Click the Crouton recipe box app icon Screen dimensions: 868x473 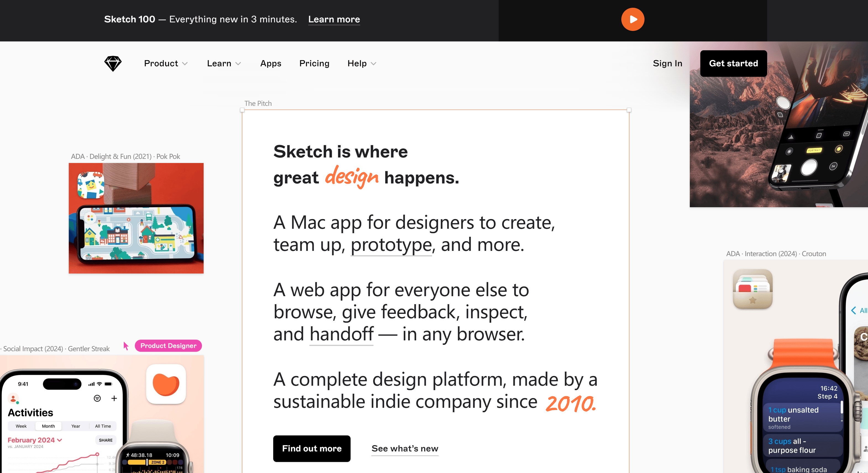point(753,289)
